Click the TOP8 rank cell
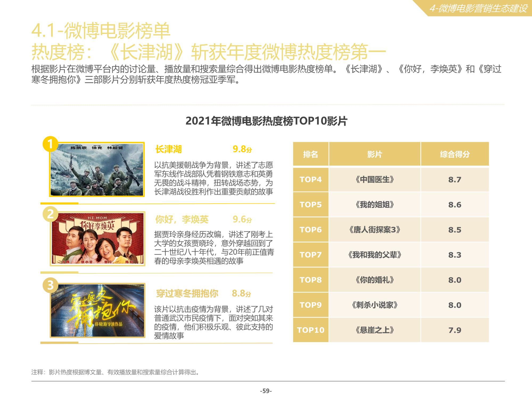The width and height of the screenshot is (532, 399). [311, 280]
